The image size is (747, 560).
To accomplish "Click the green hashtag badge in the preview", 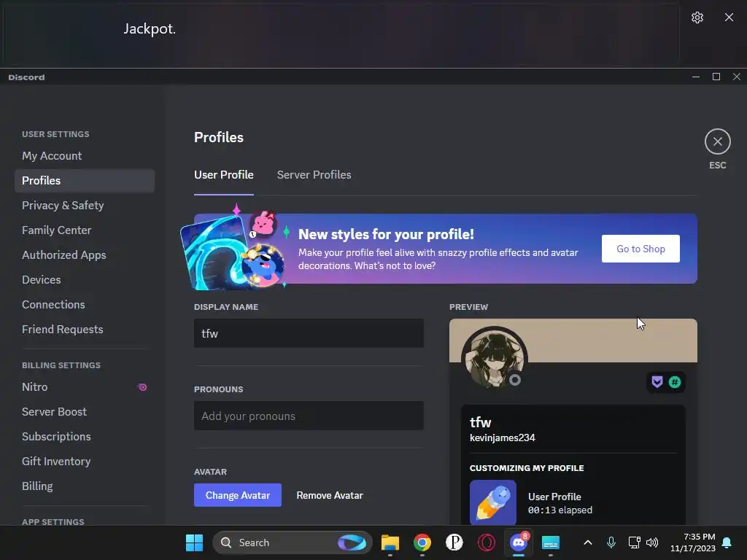I will 675,382.
